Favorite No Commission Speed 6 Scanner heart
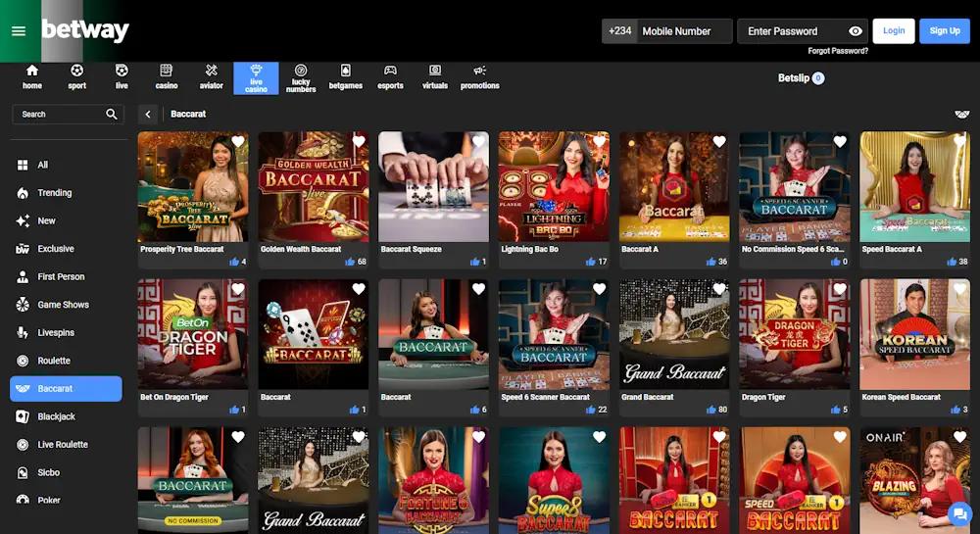980x534 pixels. [840, 142]
